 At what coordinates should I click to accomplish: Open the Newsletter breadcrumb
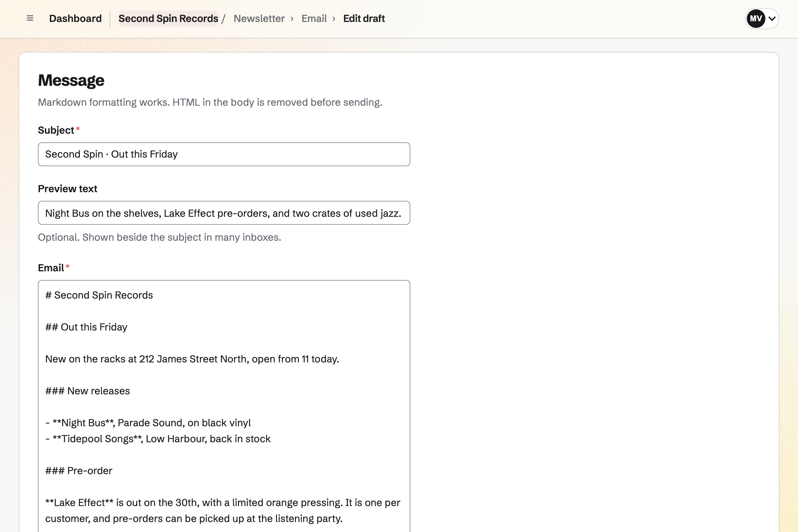coord(259,18)
